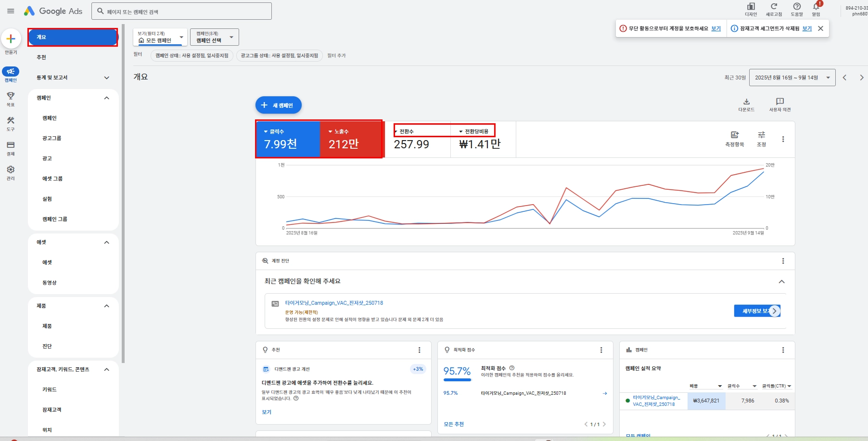
Task: Open the 최적화 점수 card three-dot menu
Action: (x=601, y=350)
